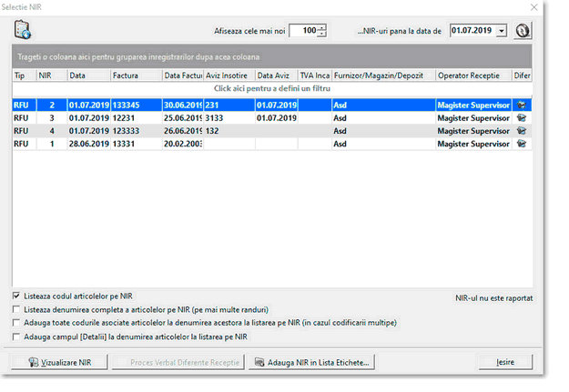Click the Iesire button
Image resolution: width=569 pixels, height=392 pixels.
point(505,362)
